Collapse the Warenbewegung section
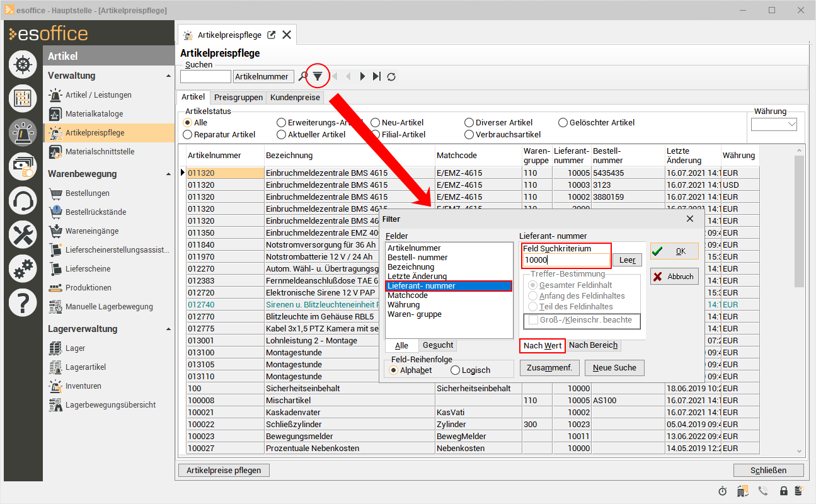This screenshot has height=504, width=816. pos(168,175)
